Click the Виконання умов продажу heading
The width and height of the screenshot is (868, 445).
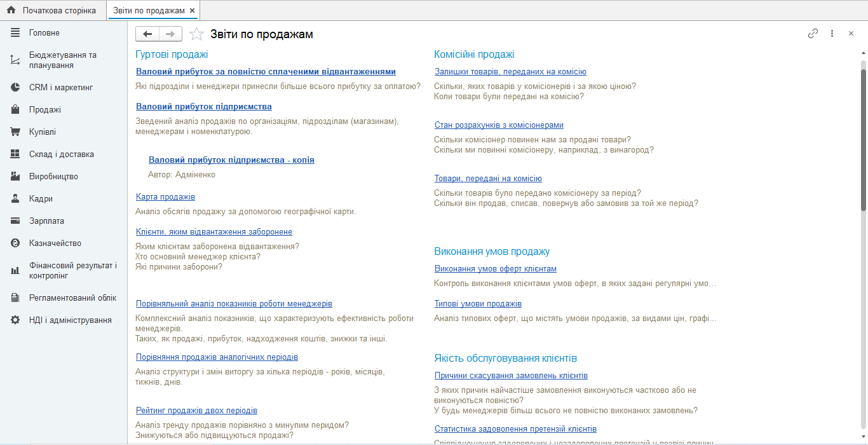coord(492,252)
